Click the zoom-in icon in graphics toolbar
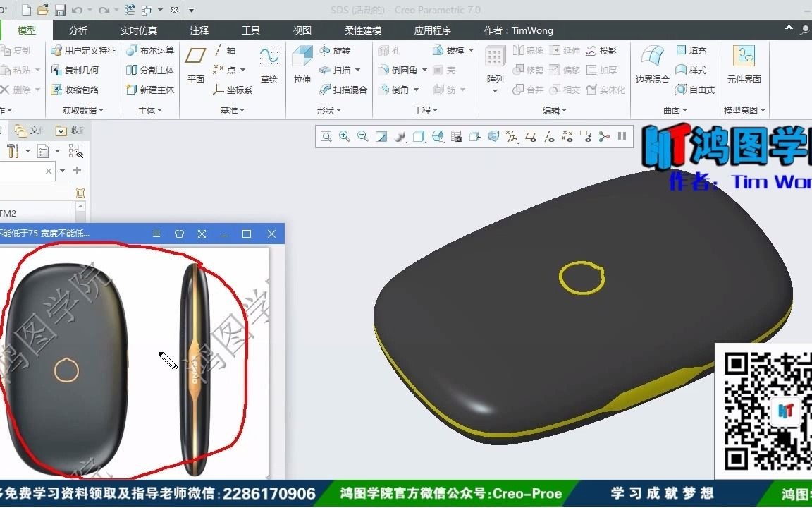Image resolution: width=812 pixels, height=508 pixels. tap(345, 137)
